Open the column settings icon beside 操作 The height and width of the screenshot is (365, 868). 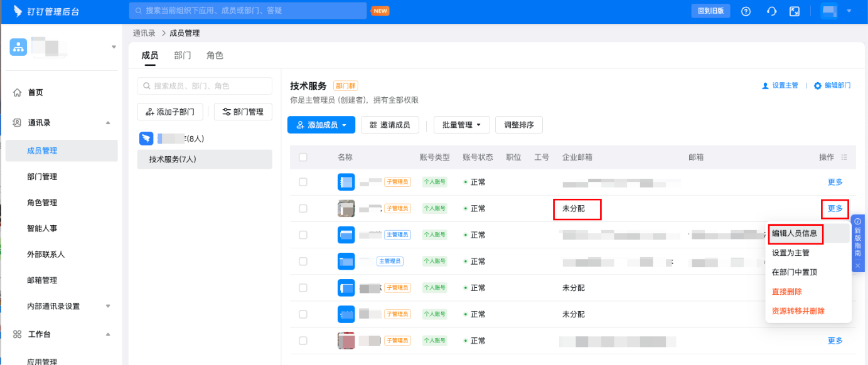[x=844, y=157]
